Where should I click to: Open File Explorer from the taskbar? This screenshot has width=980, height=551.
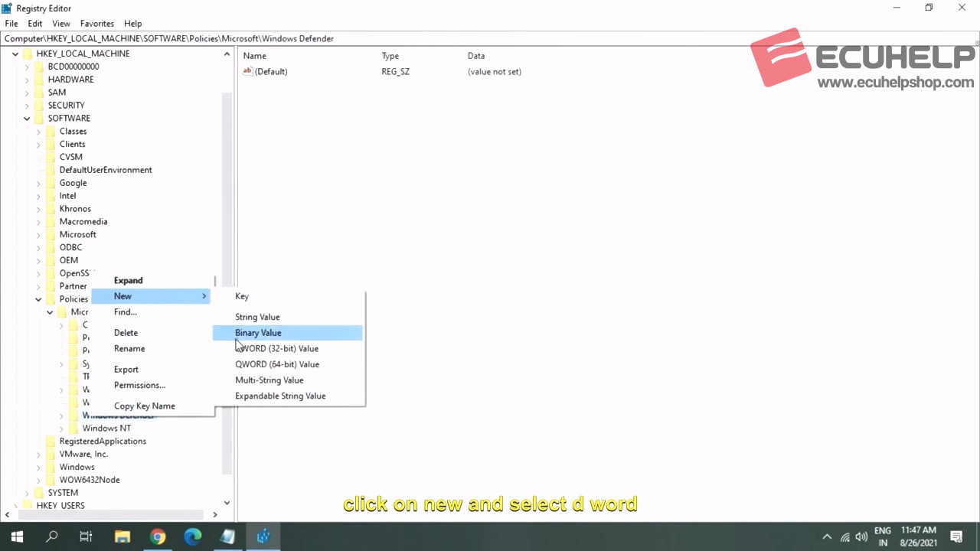click(x=122, y=536)
